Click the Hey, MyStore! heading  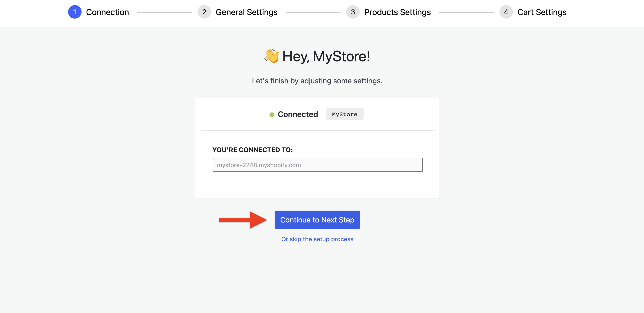(326, 56)
